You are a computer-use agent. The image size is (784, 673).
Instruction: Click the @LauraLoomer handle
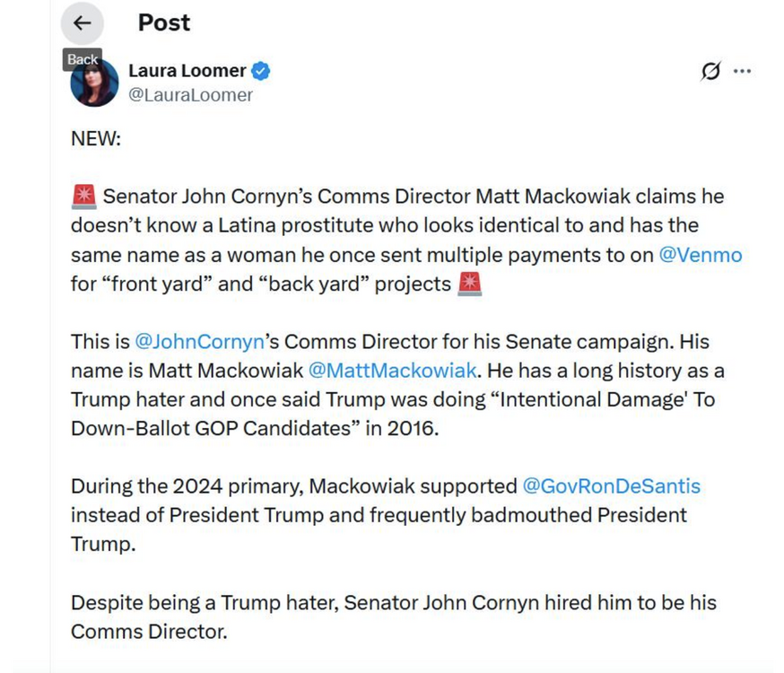(x=191, y=95)
